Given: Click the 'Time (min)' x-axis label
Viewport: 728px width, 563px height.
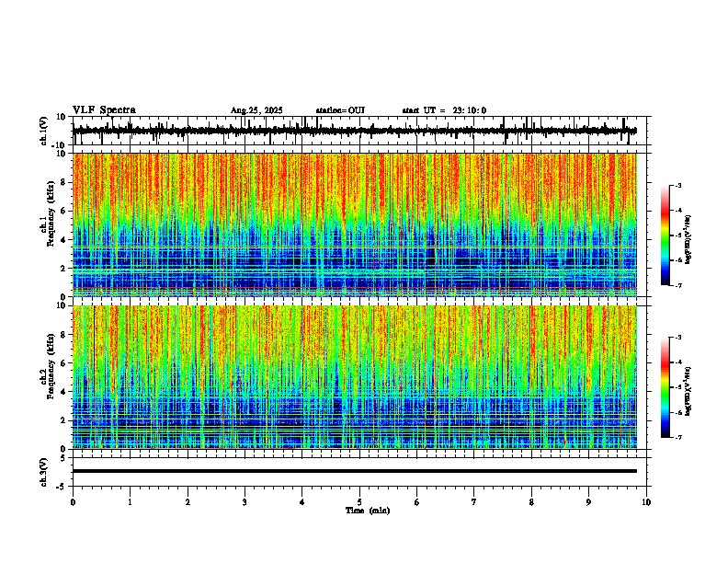Looking at the screenshot, I should [368, 511].
